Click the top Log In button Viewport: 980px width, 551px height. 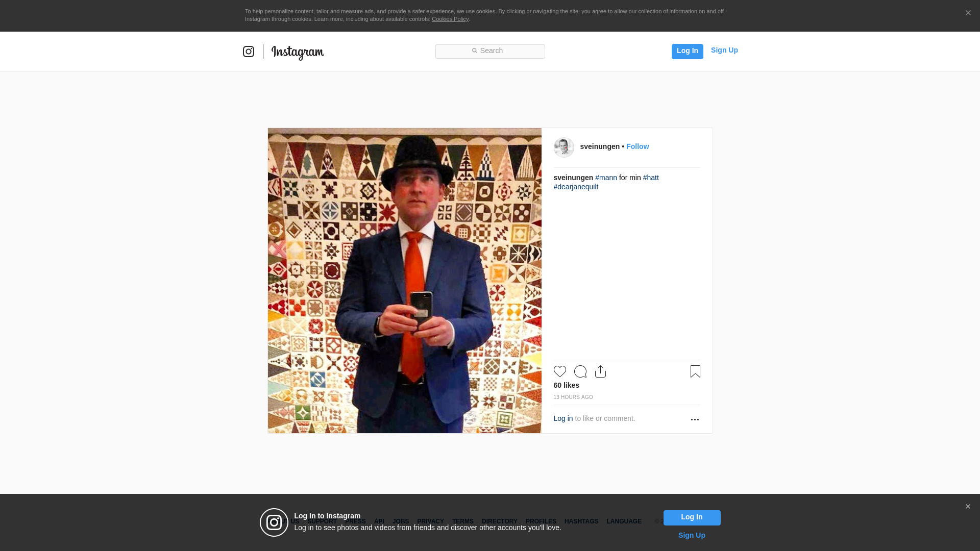(687, 51)
